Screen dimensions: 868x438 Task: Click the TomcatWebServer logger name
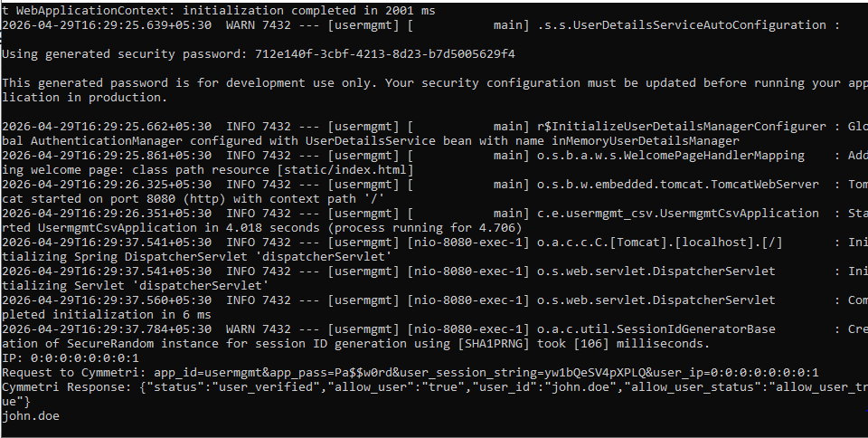coord(677,185)
